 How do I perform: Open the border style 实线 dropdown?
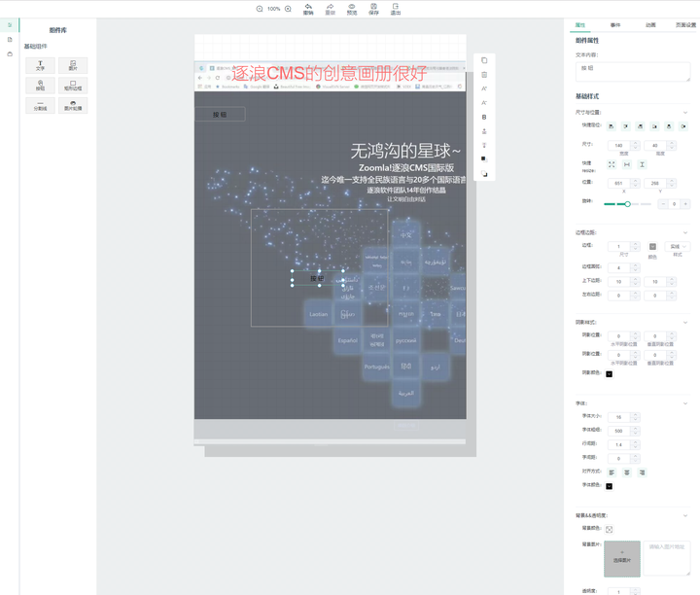[x=678, y=246]
